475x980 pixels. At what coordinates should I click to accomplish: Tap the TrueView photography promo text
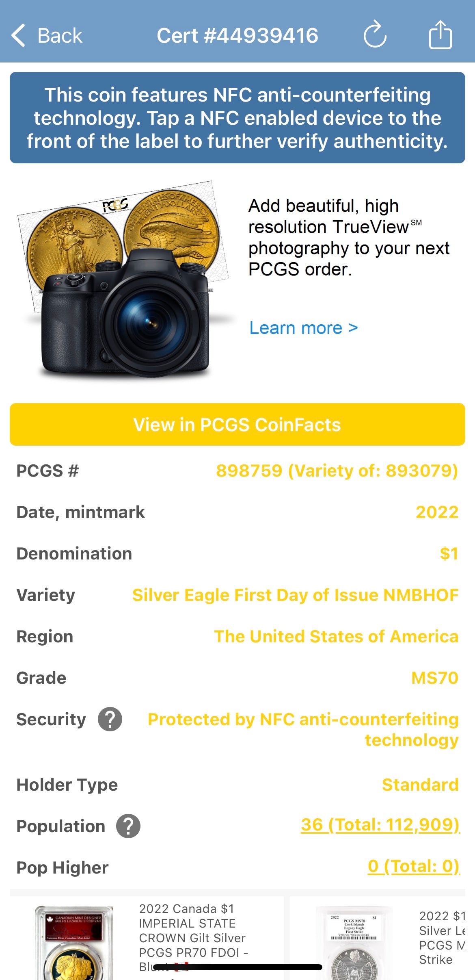[x=348, y=238]
